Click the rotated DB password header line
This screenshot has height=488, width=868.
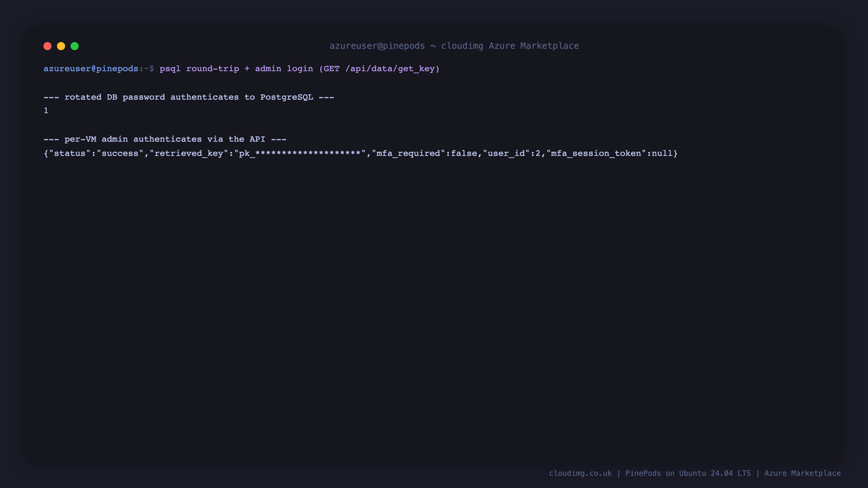(189, 97)
